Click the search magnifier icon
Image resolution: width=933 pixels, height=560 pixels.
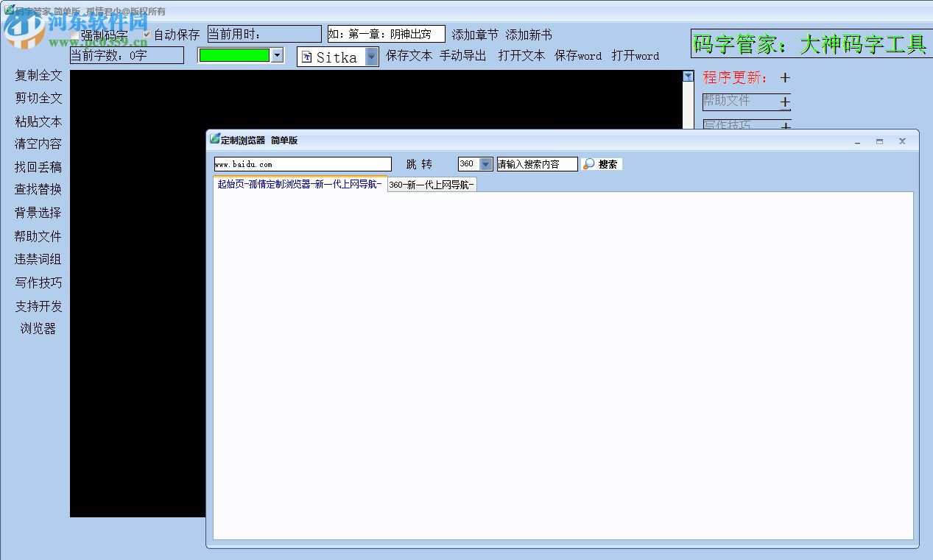tap(588, 164)
